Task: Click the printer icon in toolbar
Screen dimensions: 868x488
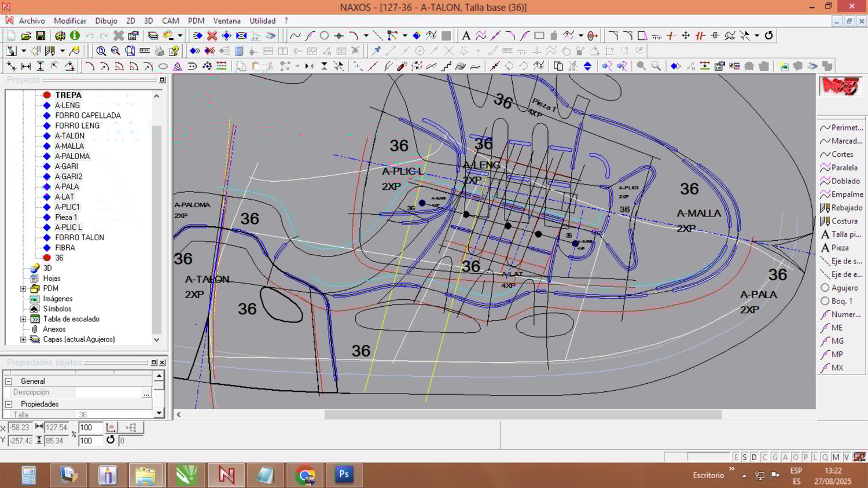Action: click(159, 51)
